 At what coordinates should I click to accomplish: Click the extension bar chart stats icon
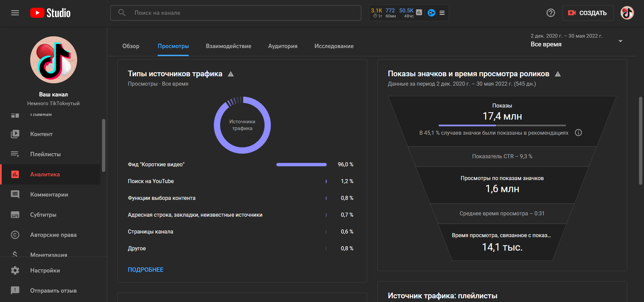(x=419, y=12)
